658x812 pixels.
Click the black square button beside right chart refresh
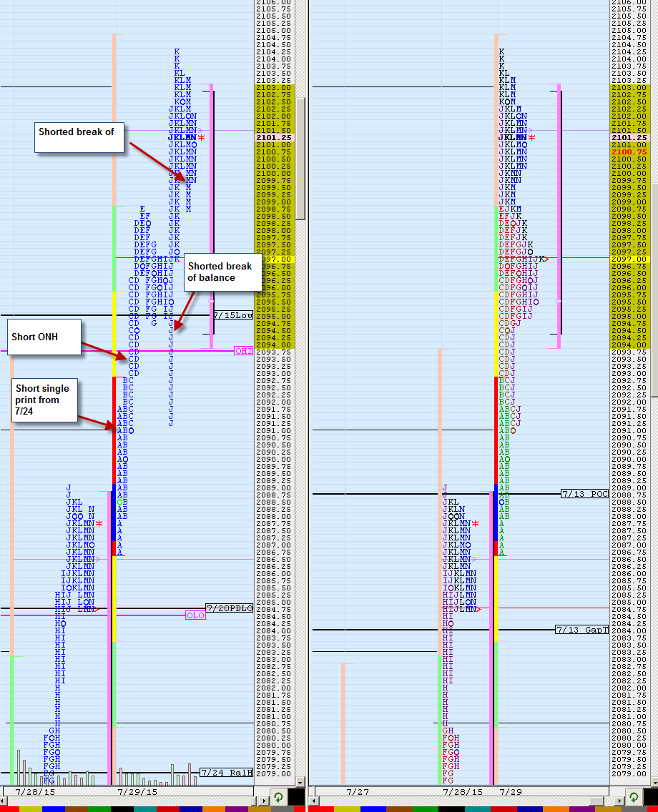click(x=650, y=797)
